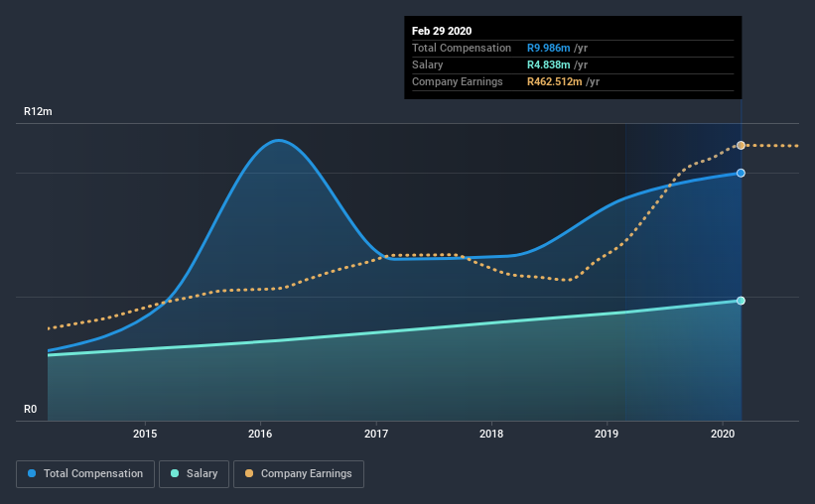Click the Salary label in tooltip
Screen dimensions: 815x504
tap(427, 64)
